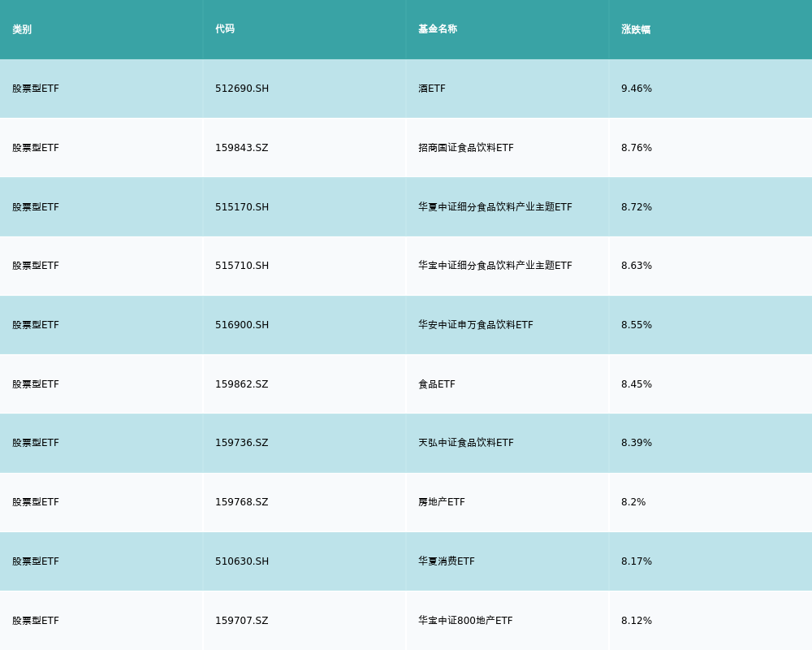Select 华宝中证800地产ETF fund name
Image resolution: width=812 pixels, height=650 pixels.
465,621
